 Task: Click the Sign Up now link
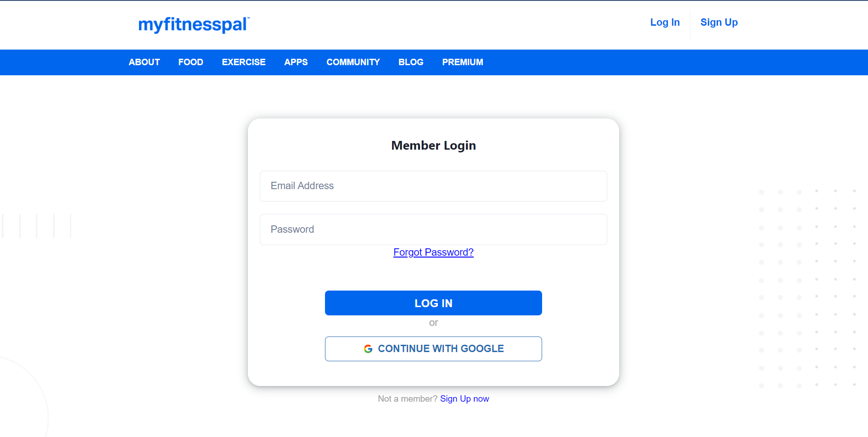[x=465, y=399]
